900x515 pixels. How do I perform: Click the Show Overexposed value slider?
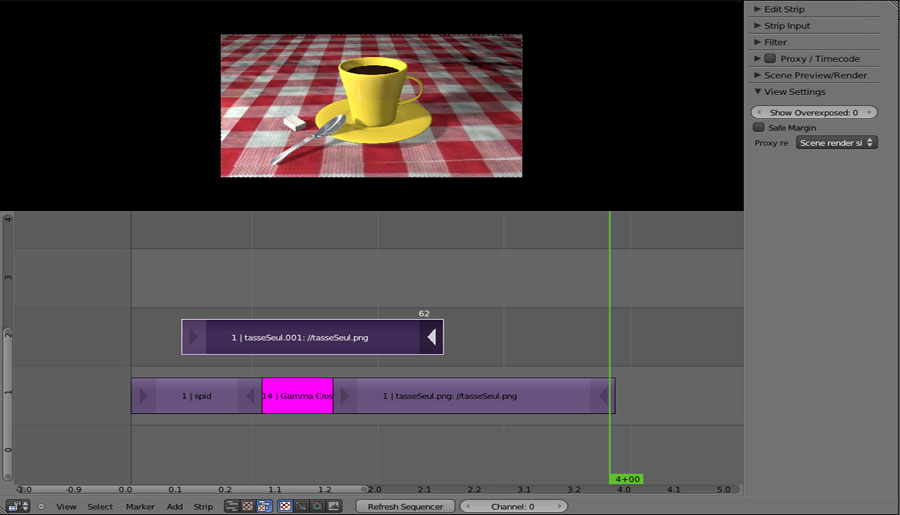pyautogui.click(x=813, y=113)
